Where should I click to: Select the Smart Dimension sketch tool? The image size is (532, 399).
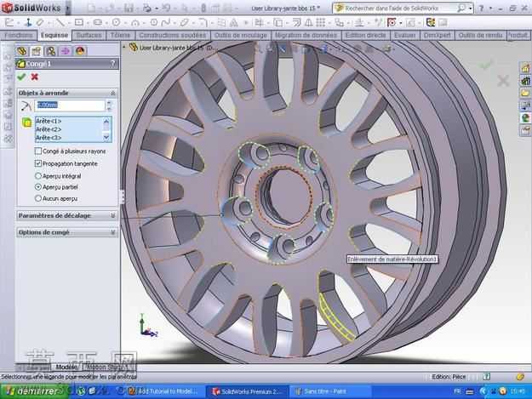coord(40,23)
